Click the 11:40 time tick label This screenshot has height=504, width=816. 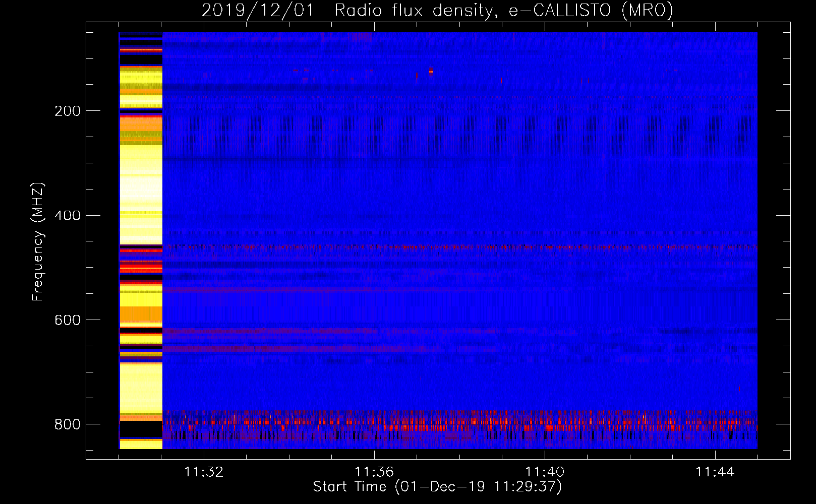pyautogui.click(x=545, y=472)
